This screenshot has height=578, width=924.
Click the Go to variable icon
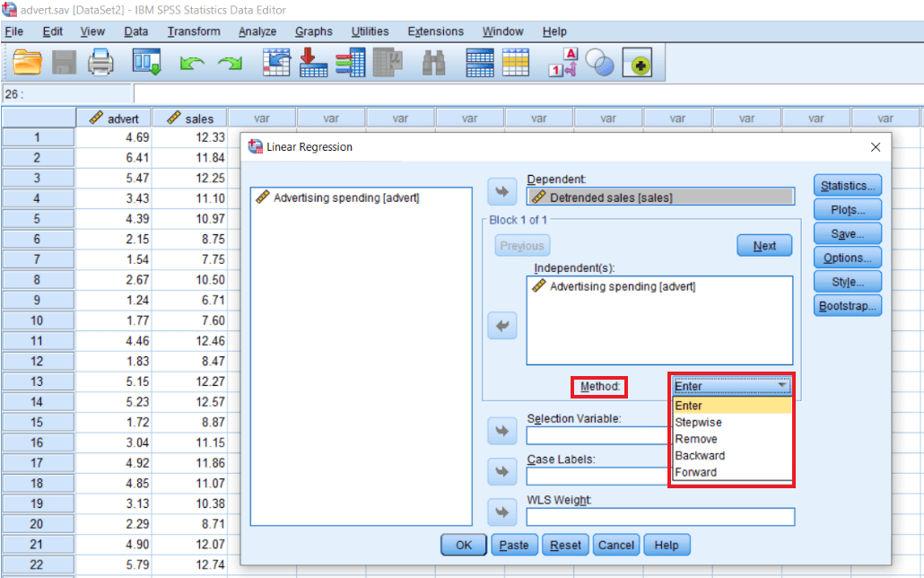pos(313,62)
